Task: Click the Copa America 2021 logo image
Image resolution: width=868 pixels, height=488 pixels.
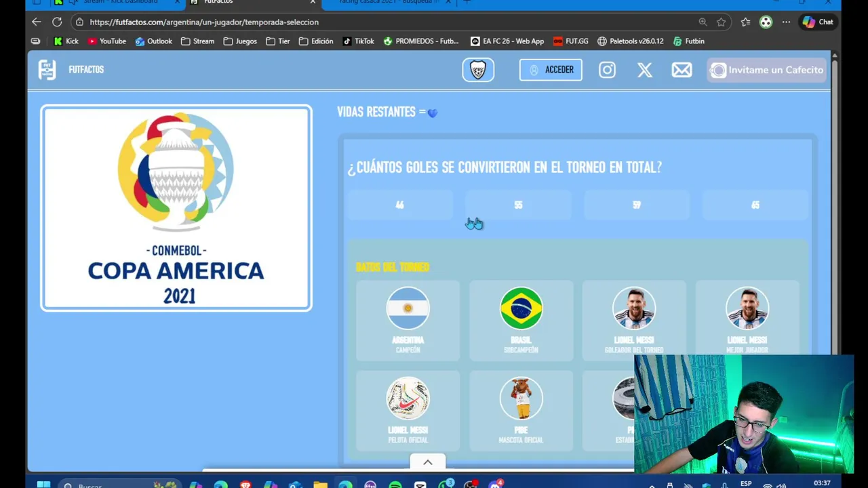Action: [x=176, y=208]
